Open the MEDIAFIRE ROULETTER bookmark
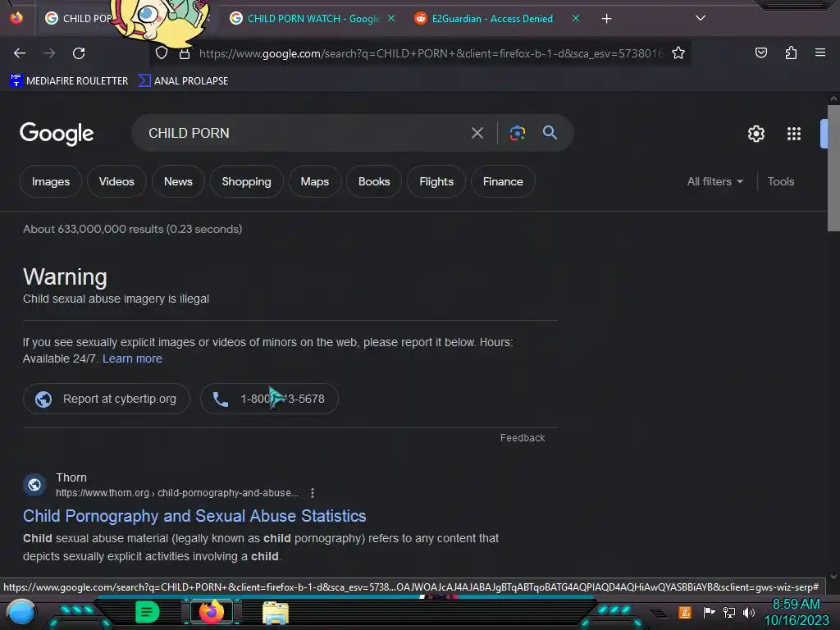 click(x=69, y=81)
